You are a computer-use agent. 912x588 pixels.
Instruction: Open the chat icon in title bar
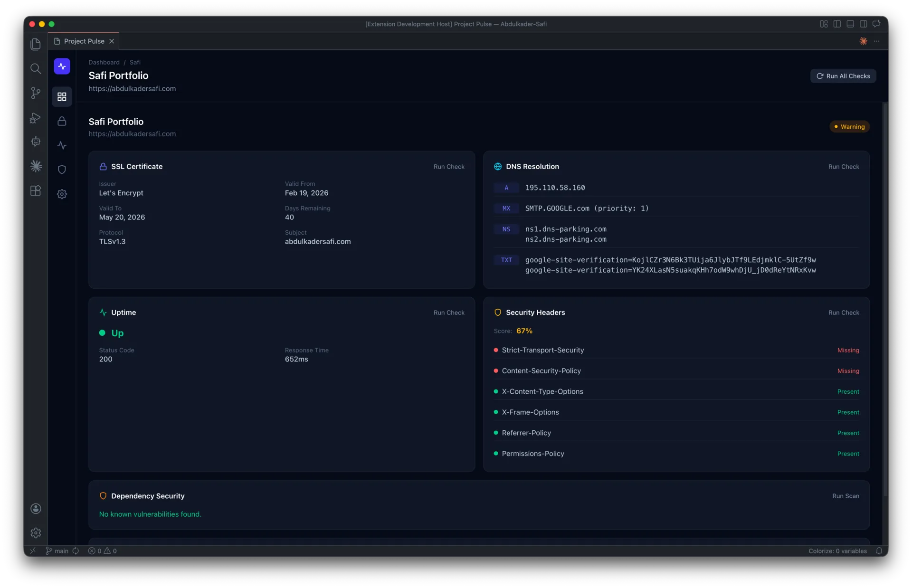coord(876,24)
